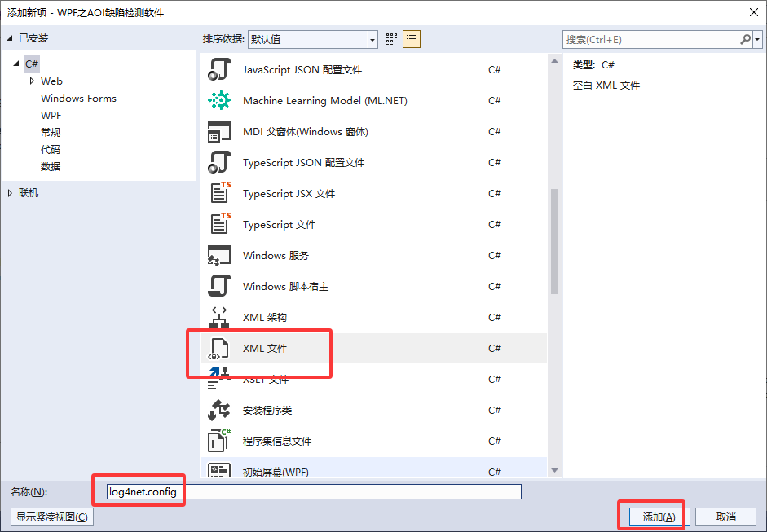
Task: Choose the 初始屏幕(WPF) template icon
Action: (218, 472)
